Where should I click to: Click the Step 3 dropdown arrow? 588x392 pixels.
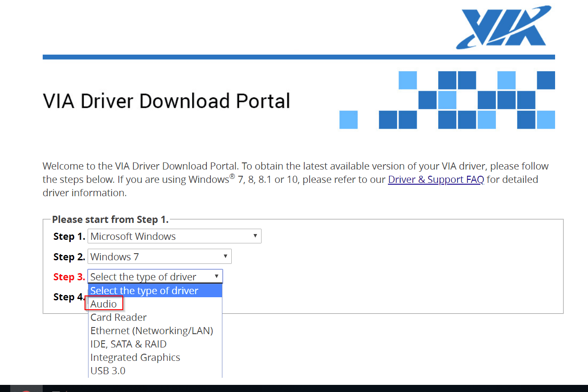(x=217, y=276)
